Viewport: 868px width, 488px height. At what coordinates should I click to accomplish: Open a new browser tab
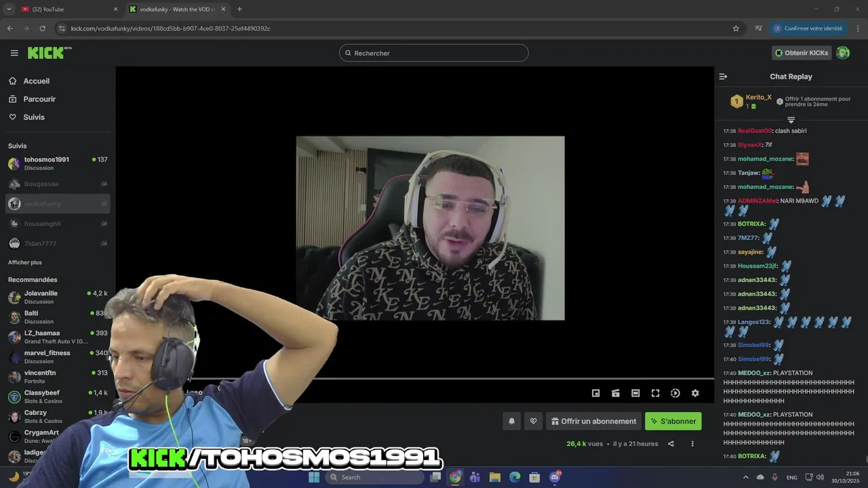[x=239, y=9]
